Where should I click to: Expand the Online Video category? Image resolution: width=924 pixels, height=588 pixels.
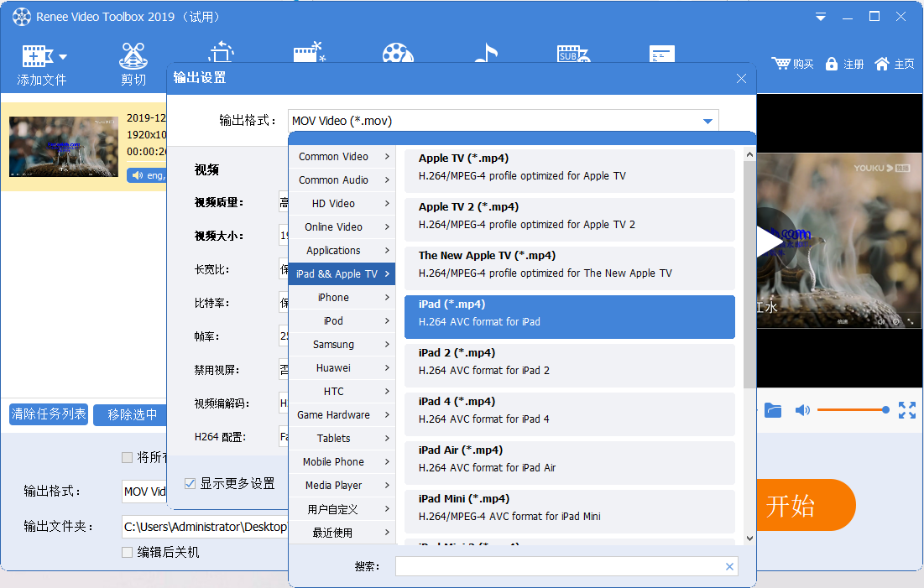(x=342, y=227)
